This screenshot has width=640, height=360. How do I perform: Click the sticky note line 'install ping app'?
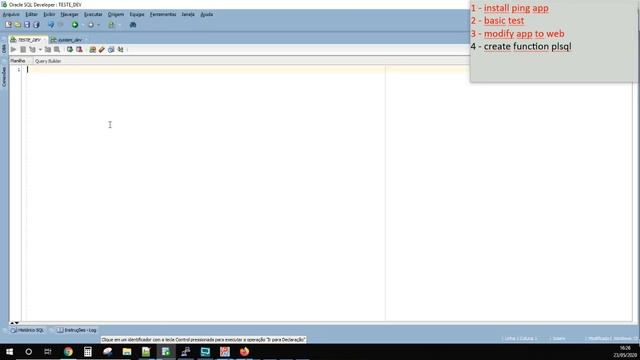(516, 8)
